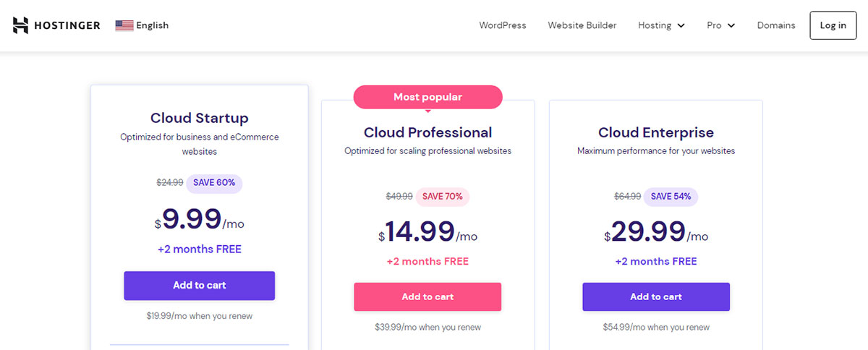
Task: Go to Website Builder page
Action: (582, 25)
